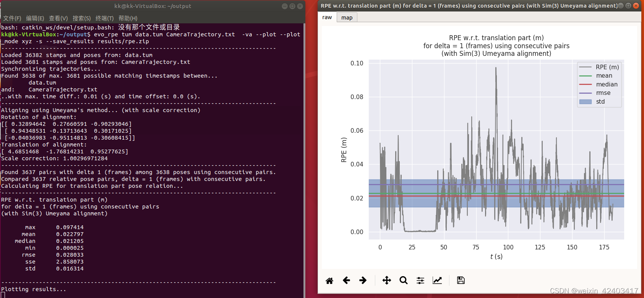Click the sse value 2.858073
Viewport: 644px width, 298px height.
pos(70,262)
